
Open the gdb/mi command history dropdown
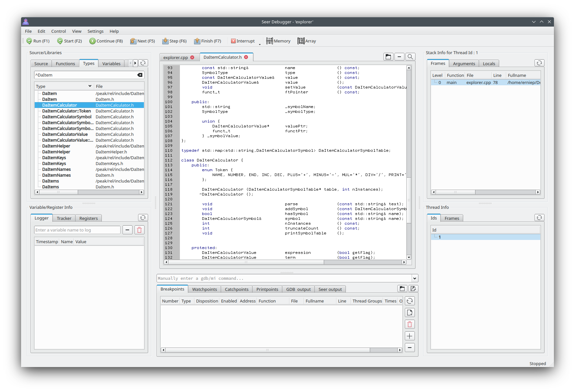tap(414, 279)
